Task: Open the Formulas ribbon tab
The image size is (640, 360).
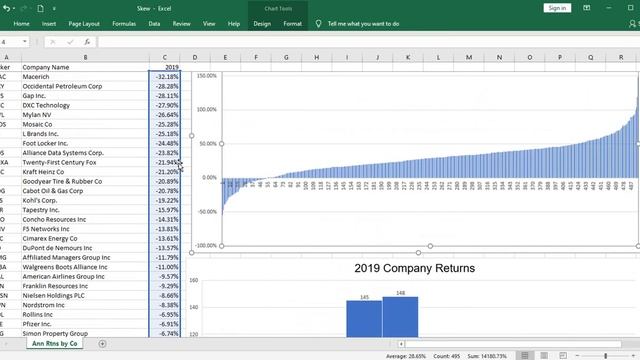Action: coord(124,24)
